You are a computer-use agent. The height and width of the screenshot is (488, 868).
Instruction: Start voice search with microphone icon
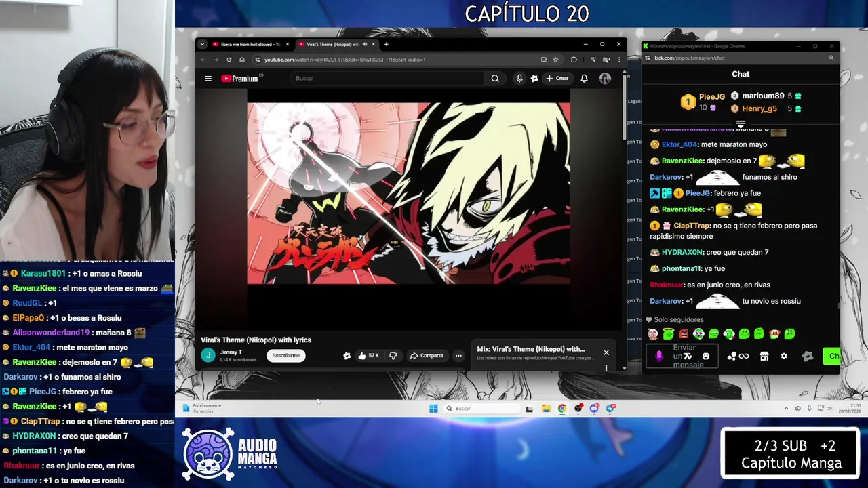519,79
